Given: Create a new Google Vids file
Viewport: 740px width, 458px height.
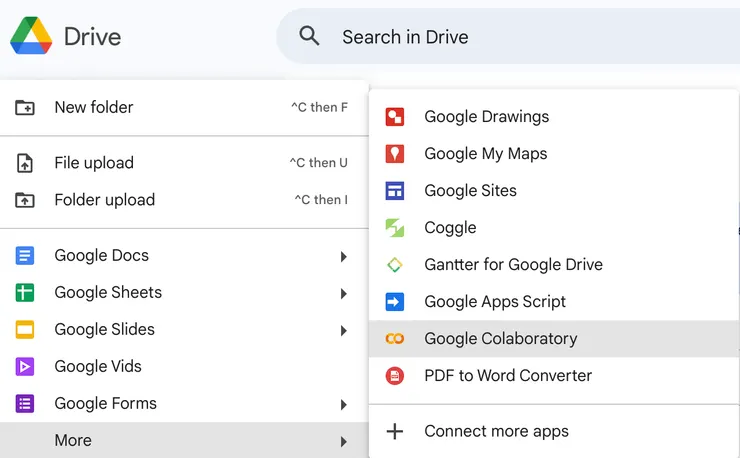Looking at the screenshot, I should point(98,367).
